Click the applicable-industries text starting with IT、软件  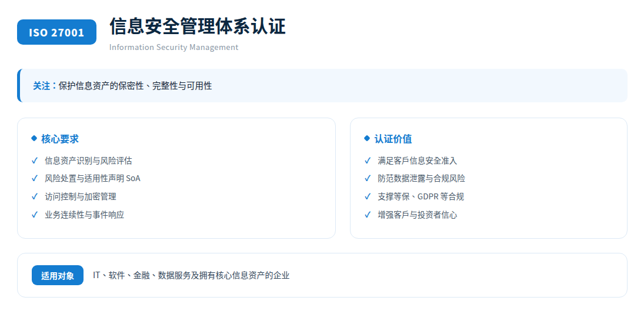tap(191, 275)
